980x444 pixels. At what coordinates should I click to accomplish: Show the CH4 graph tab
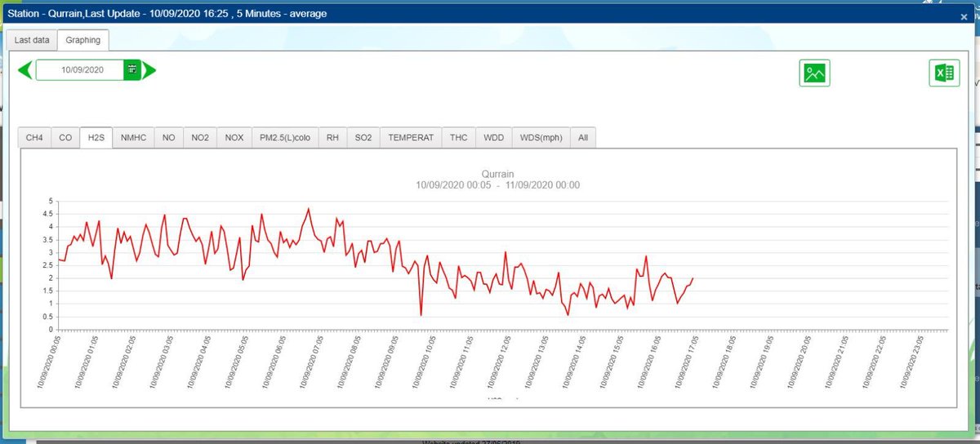[34, 138]
